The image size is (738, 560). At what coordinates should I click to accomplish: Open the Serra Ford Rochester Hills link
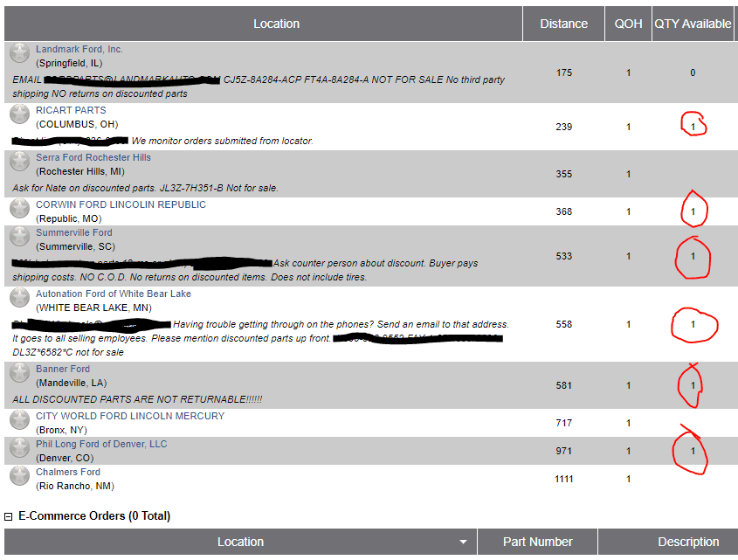click(x=93, y=157)
